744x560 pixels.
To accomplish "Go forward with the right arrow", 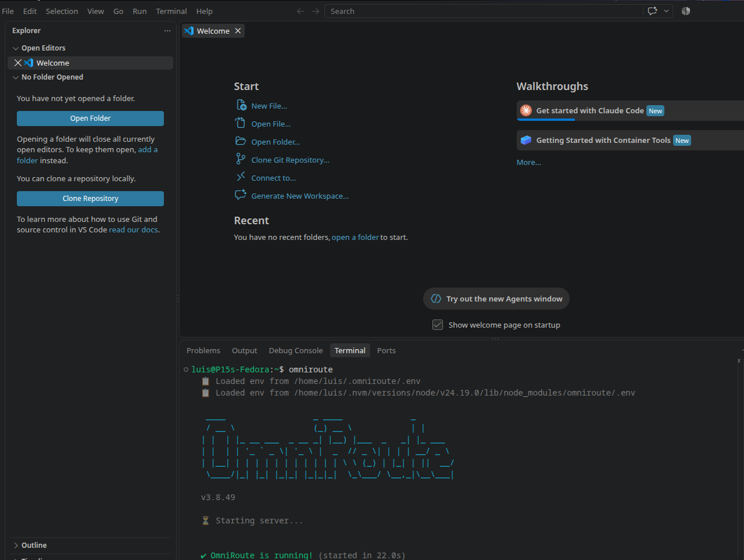I will point(316,11).
